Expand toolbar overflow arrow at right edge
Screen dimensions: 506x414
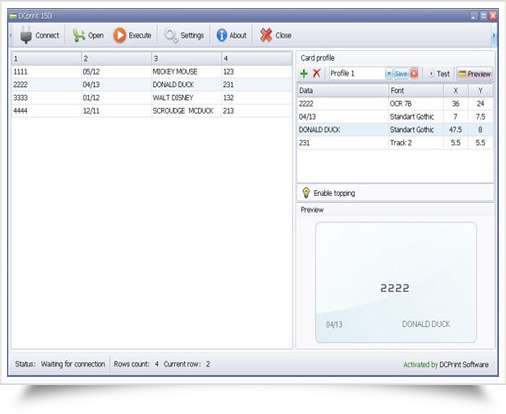(494, 35)
